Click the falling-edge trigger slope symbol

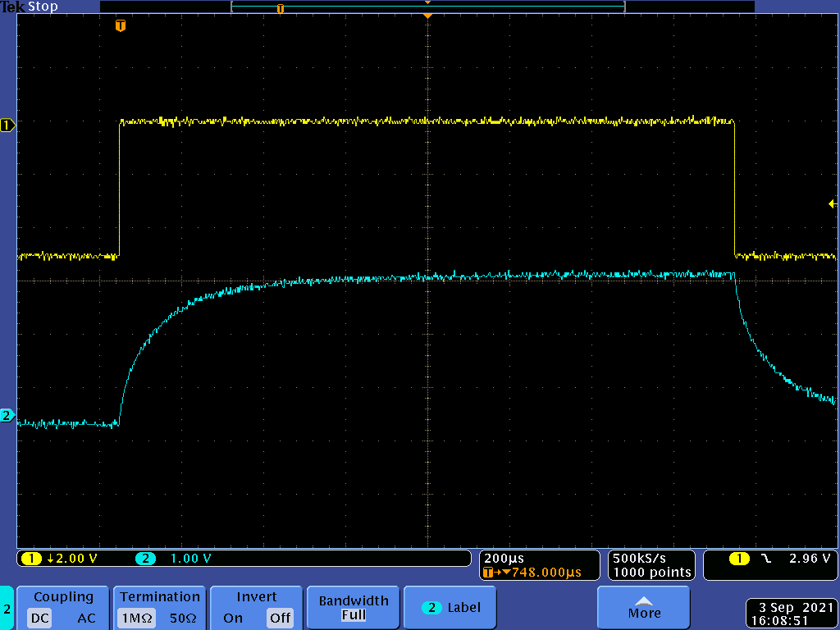766,559
